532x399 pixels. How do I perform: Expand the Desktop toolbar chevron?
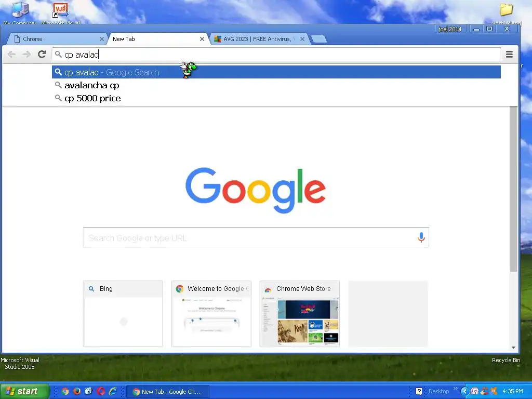pyautogui.click(x=455, y=389)
